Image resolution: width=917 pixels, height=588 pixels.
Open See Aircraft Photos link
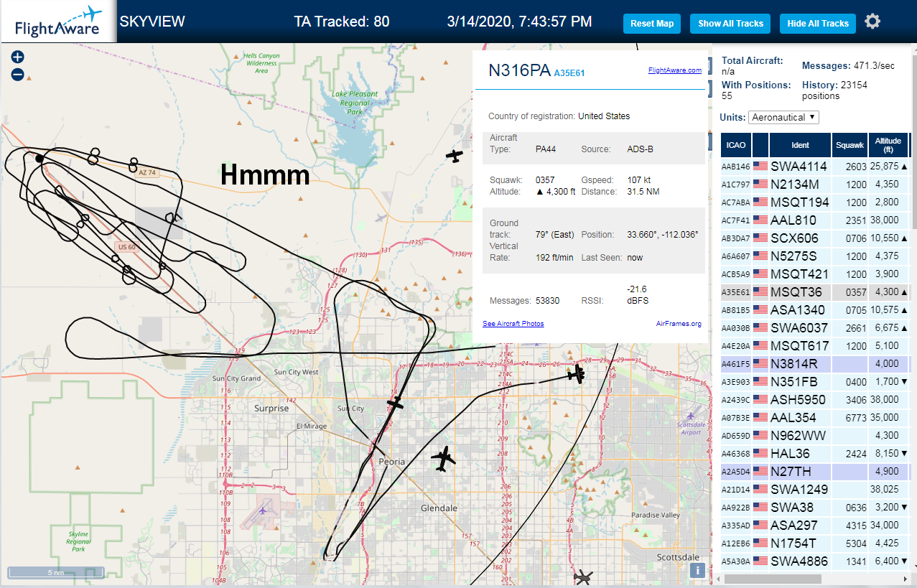513,324
